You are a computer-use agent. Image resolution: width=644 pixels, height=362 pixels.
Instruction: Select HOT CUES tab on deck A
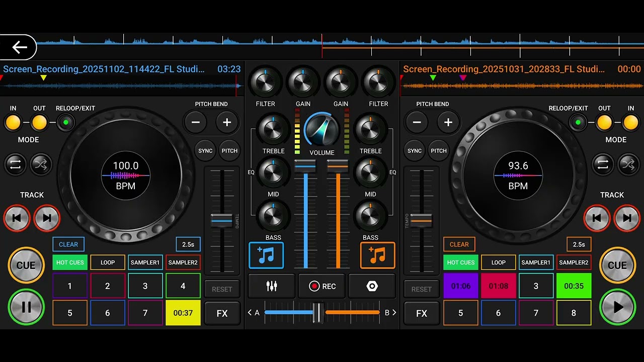[70, 262]
